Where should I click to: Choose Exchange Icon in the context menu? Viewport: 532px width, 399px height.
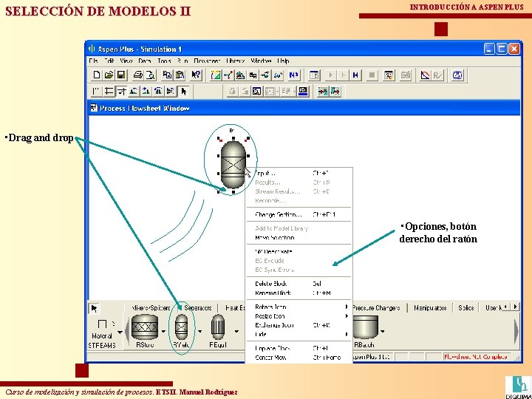299,325
